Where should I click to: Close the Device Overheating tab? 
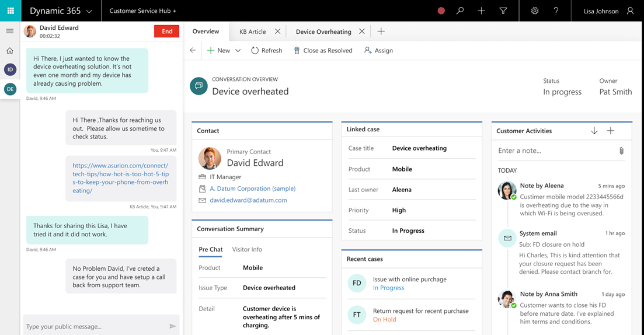[362, 31]
